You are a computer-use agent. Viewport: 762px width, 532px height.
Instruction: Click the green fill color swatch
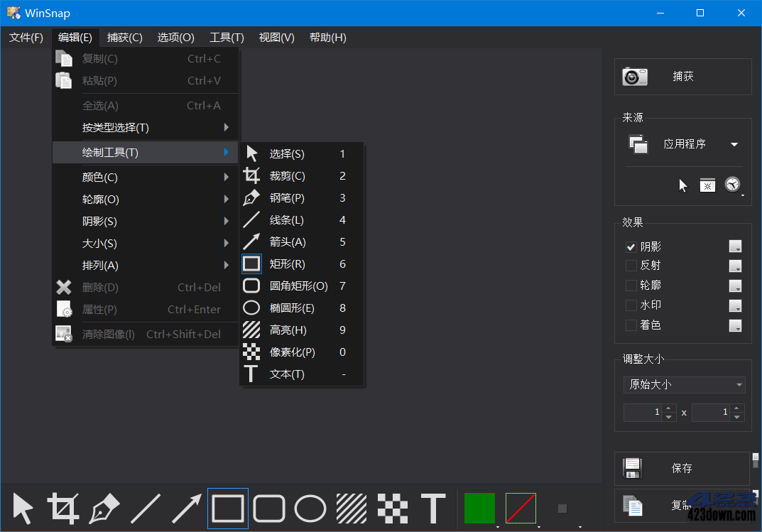(x=480, y=508)
